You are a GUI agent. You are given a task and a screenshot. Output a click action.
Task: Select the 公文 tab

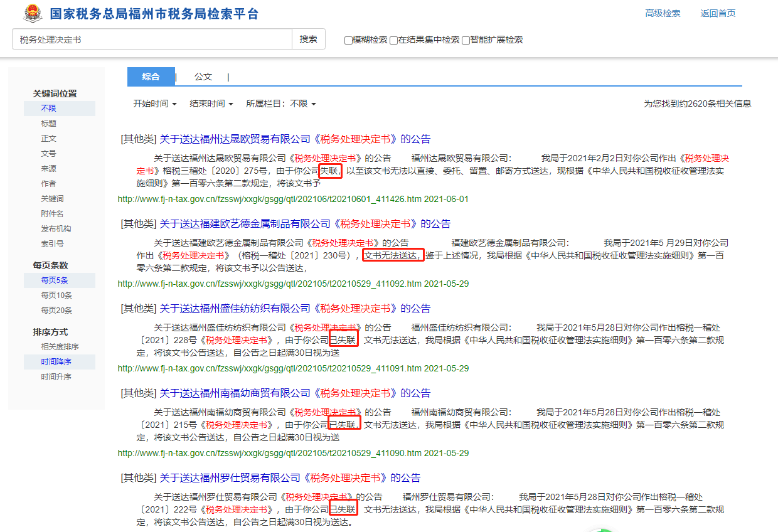tap(203, 77)
